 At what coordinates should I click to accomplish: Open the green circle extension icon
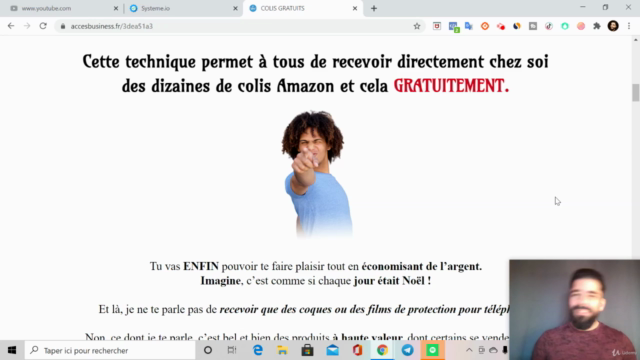(x=565, y=26)
